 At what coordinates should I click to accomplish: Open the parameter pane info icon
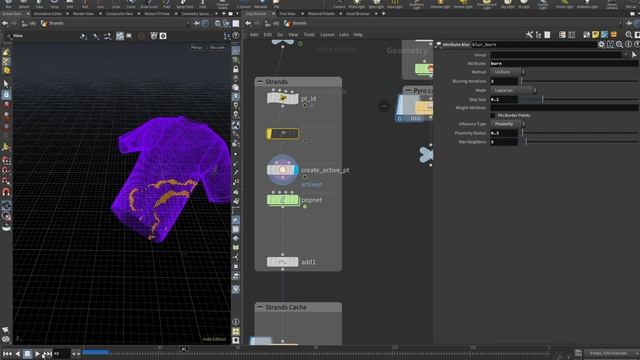(x=628, y=44)
